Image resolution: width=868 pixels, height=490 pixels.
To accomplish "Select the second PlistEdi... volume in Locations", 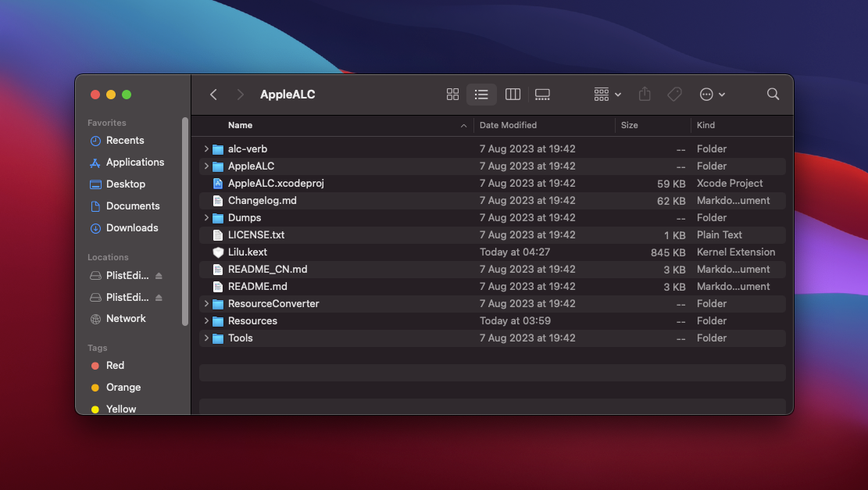I will coord(127,297).
